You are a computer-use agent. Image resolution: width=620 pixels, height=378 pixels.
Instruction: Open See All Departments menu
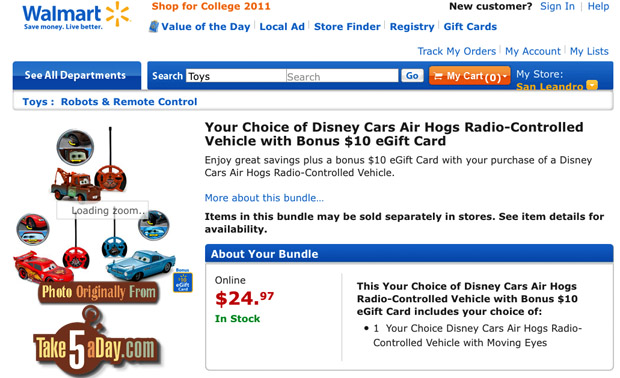tap(77, 75)
